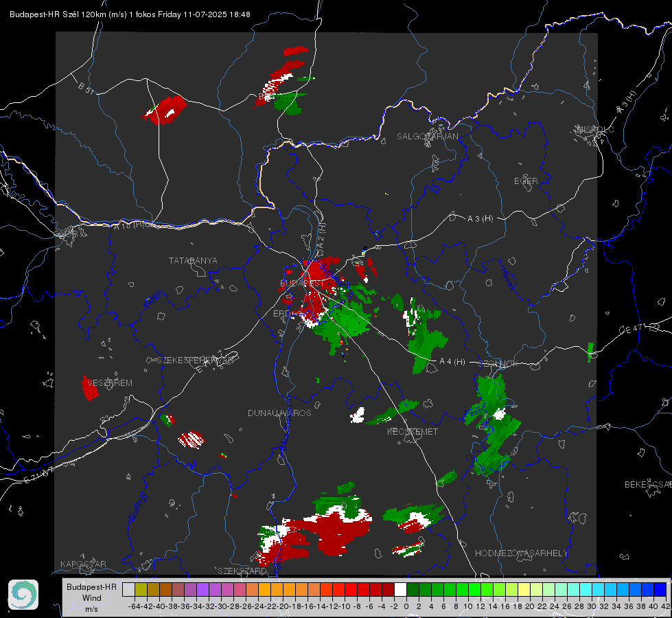672x618 pixels.
Task: Select the SZÉKESFEHÉRVÁR city label
Action: point(196,360)
